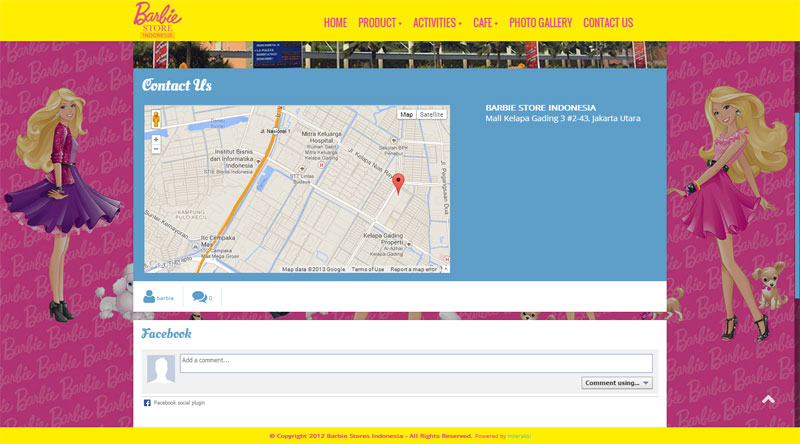The width and height of the screenshot is (800, 444).
Task: Click the Contact Us heading
Action: click(177, 85)
